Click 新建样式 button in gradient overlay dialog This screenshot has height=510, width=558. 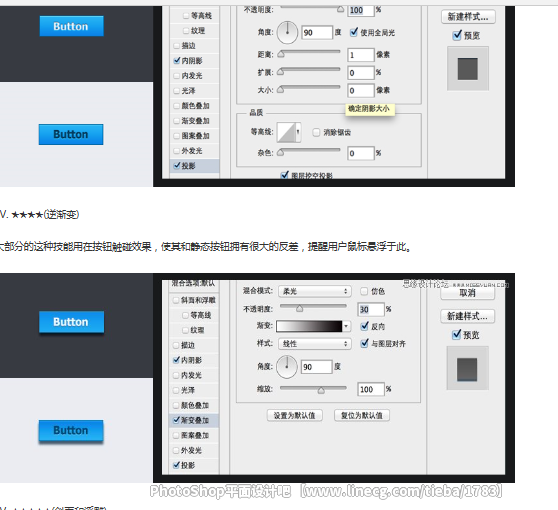pos(467,316)
